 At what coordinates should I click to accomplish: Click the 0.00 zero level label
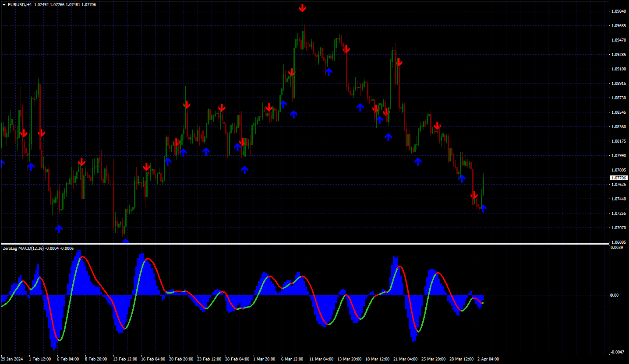click(x=615, y=295)
